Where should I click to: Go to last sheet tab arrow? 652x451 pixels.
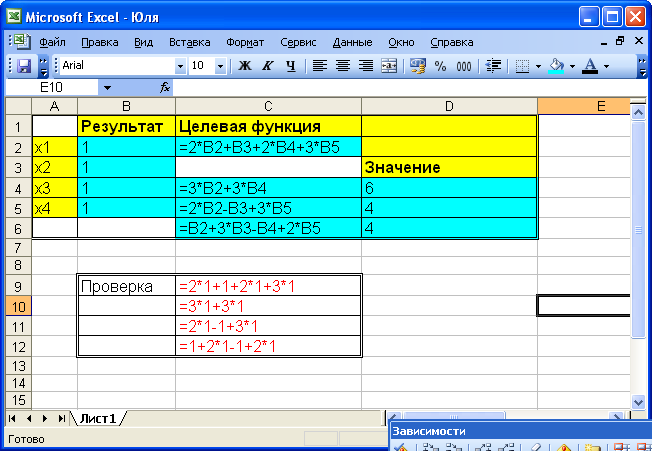[x=62, y=419]
